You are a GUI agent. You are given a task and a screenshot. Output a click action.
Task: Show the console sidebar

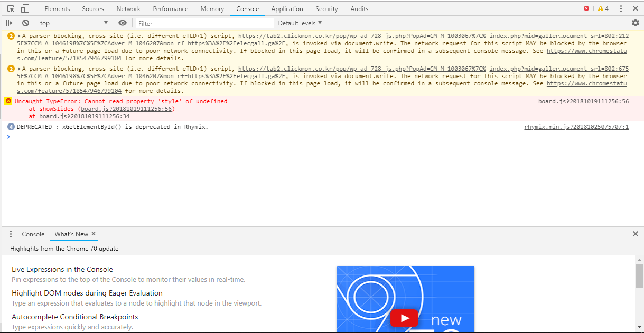[x=10, y=23]
